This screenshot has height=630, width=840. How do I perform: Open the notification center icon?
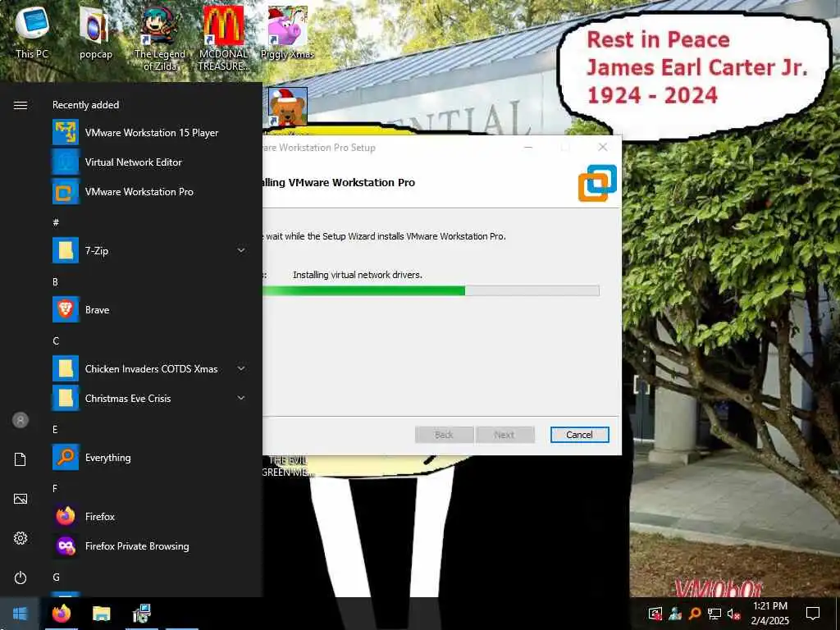pyautogui.click(x=813, y=613)
